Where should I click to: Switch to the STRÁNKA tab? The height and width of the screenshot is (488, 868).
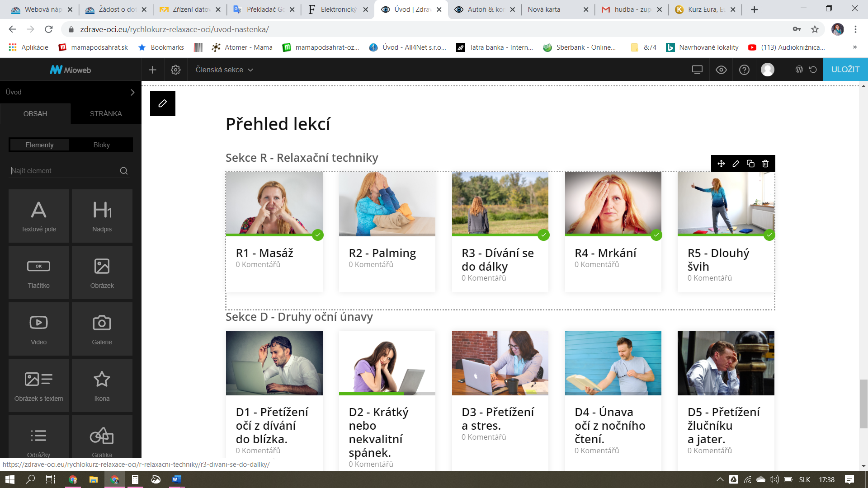[106, 114]
